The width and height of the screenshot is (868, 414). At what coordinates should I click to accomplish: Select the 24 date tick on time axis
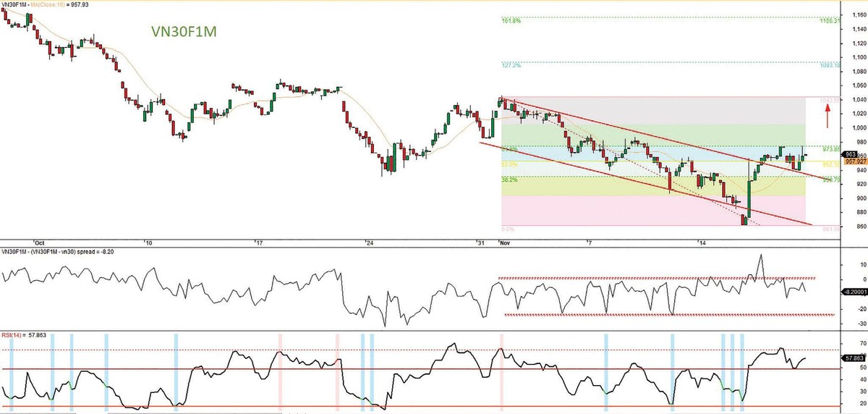pyautogui.click(x=369, y=242)
